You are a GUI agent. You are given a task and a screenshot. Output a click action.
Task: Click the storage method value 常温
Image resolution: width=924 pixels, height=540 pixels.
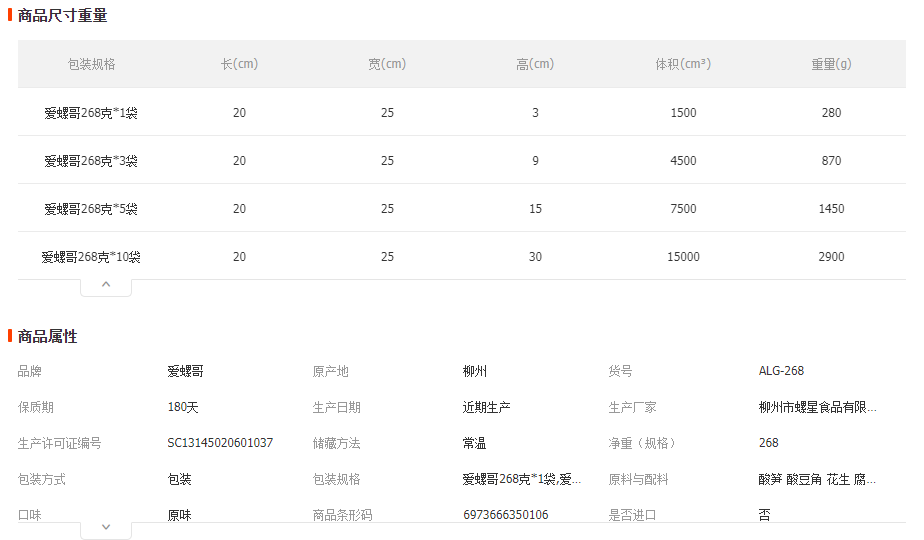point(474,443)
